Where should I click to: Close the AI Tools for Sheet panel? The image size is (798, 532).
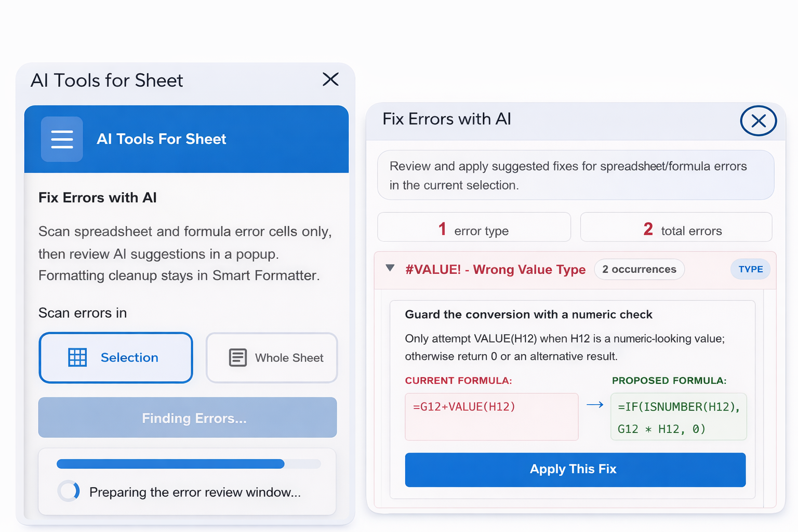tap(330, 79)
